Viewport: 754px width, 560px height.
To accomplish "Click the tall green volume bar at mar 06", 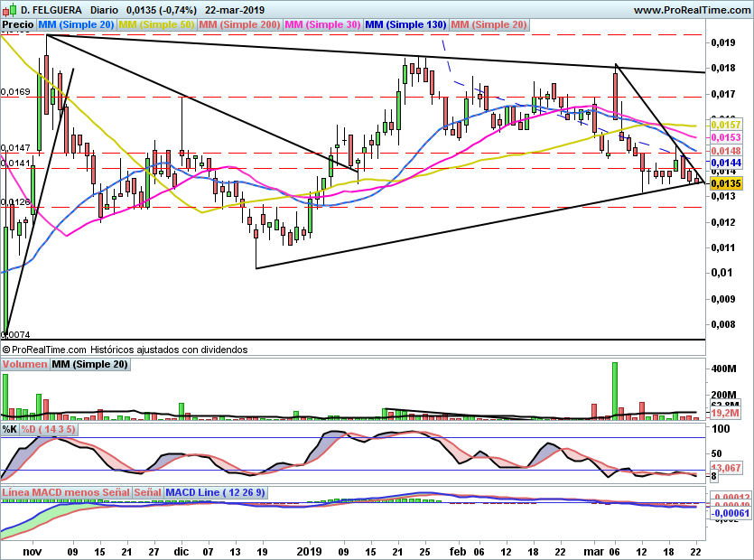I will point(614,390).
